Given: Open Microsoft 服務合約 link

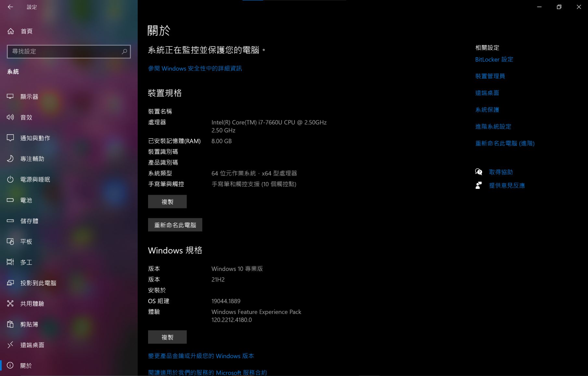Looking at the screenshot, I should point(207,372).
